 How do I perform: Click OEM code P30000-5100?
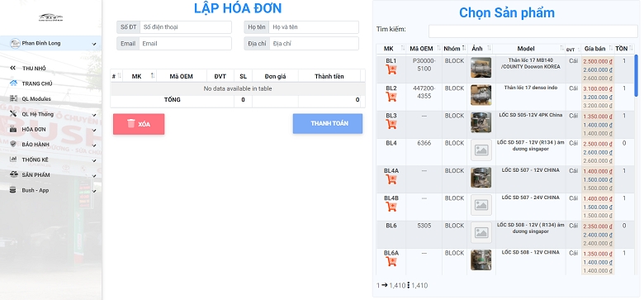[x=424, y=64]
